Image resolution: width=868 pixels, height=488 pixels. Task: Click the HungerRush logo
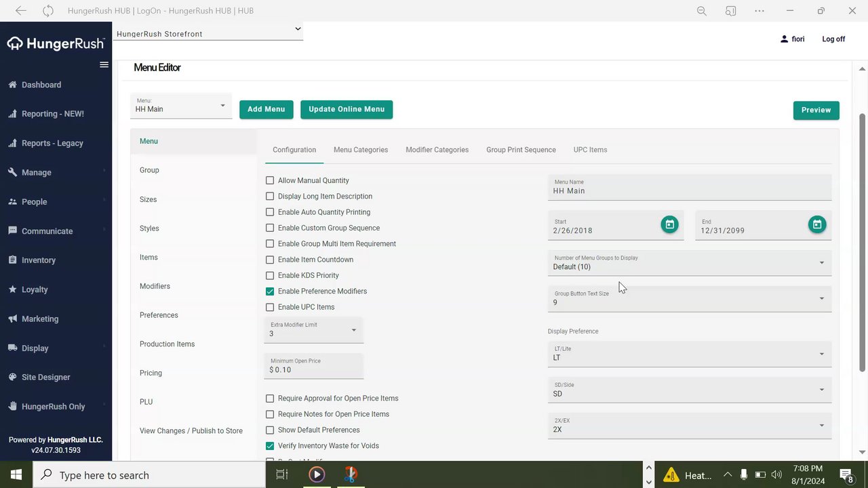click(56, 44)
